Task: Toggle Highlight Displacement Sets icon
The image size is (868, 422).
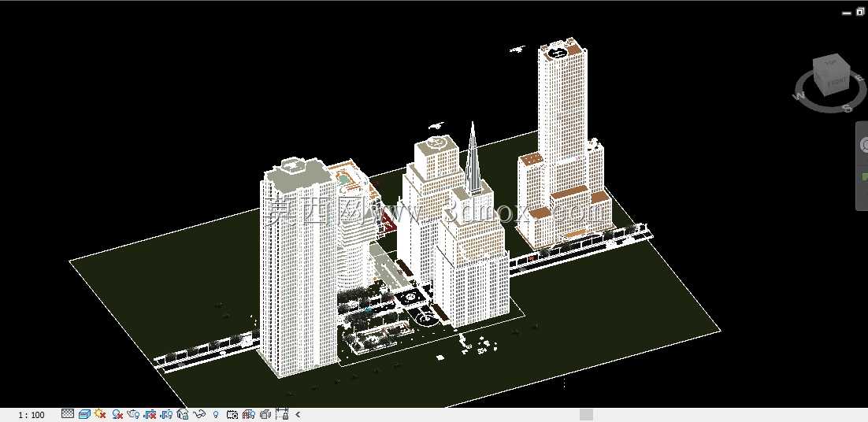Action: click(x=265, y=414)
